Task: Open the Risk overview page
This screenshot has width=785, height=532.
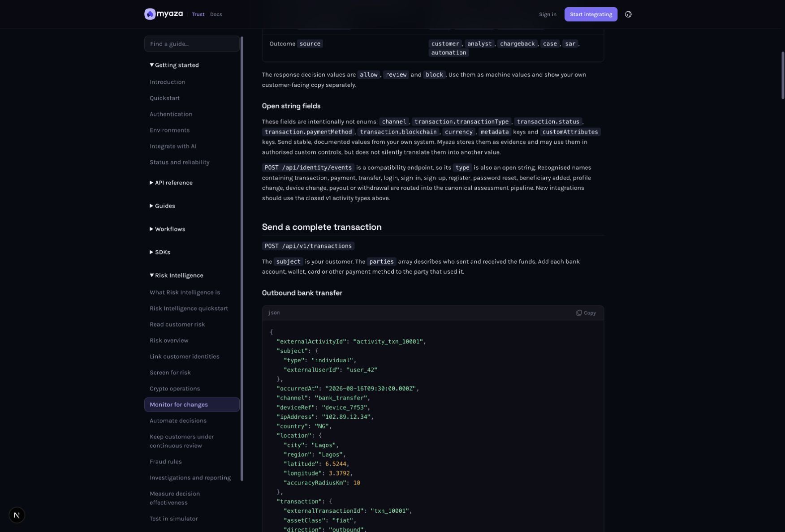Action: coord(169,341)
